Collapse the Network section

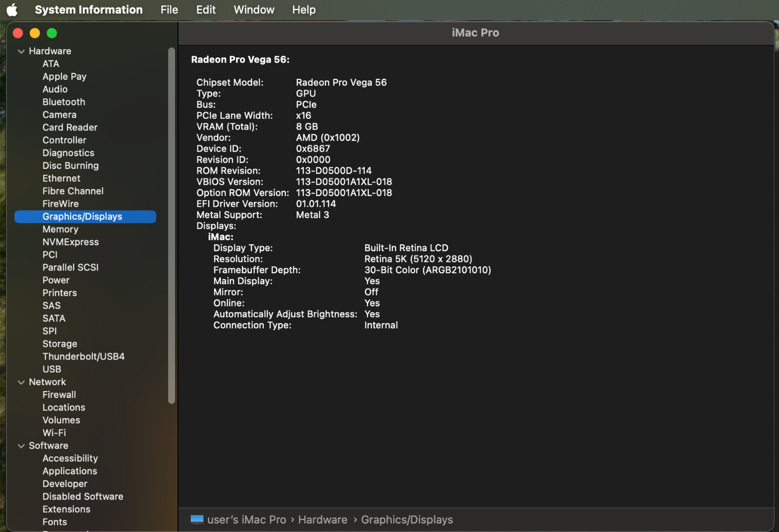coord(21,382)
